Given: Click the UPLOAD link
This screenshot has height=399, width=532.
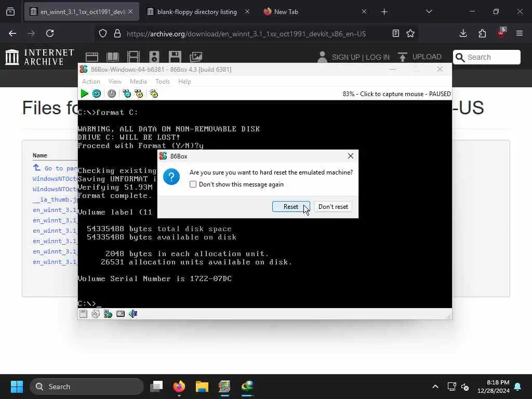Looking at the screenshot, I should (x=427, y=57).
